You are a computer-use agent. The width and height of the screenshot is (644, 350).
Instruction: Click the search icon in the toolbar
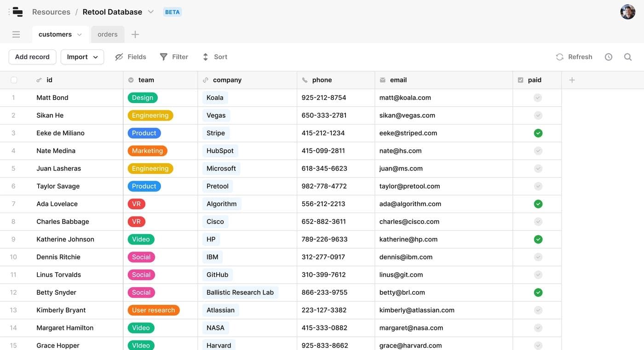click(627, 57)
